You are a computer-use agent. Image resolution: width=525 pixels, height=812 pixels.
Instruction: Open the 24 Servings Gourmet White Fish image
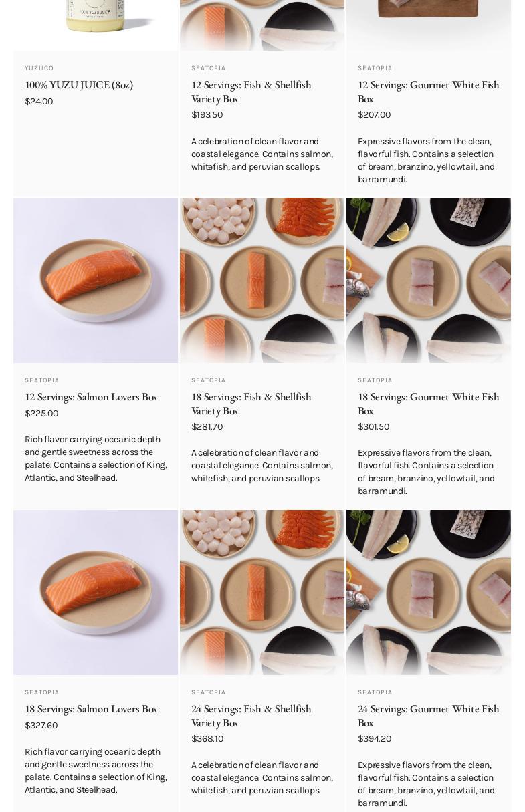coord(429,592)
